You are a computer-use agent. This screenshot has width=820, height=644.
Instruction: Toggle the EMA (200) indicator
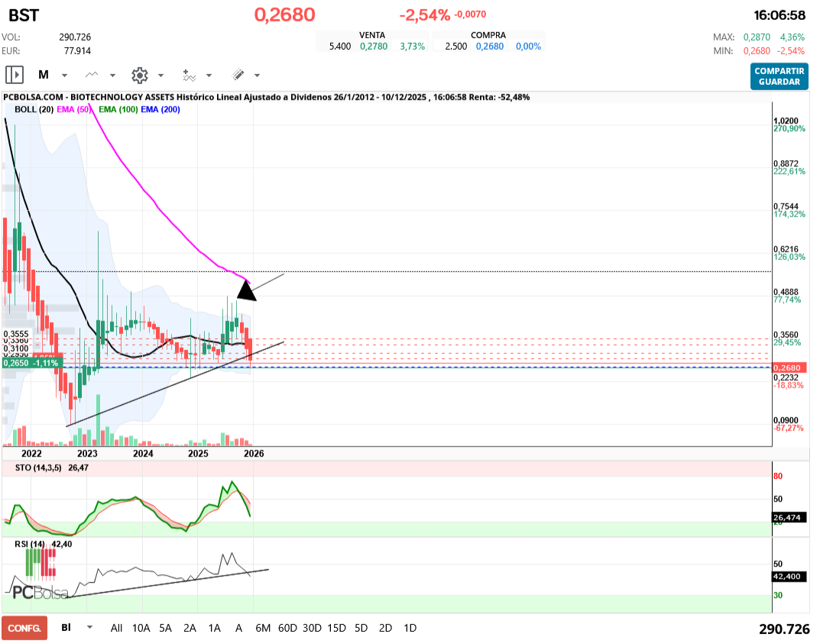point(160,109)
